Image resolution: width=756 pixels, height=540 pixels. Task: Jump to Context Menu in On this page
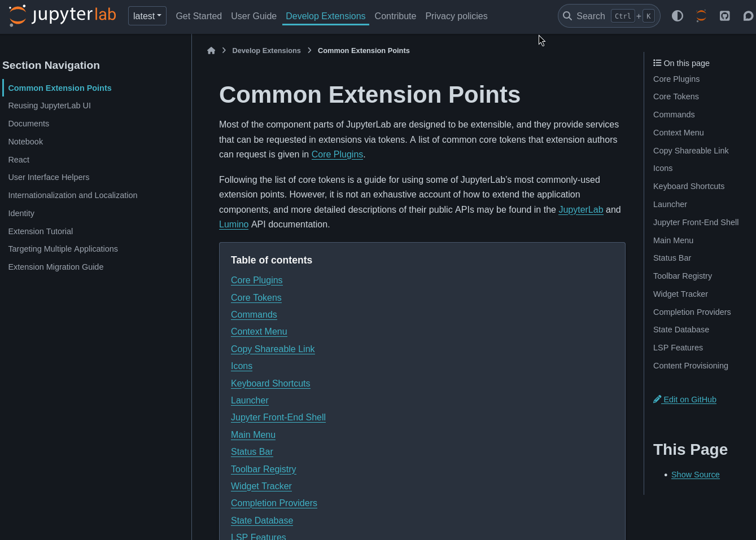coord(678,133)
